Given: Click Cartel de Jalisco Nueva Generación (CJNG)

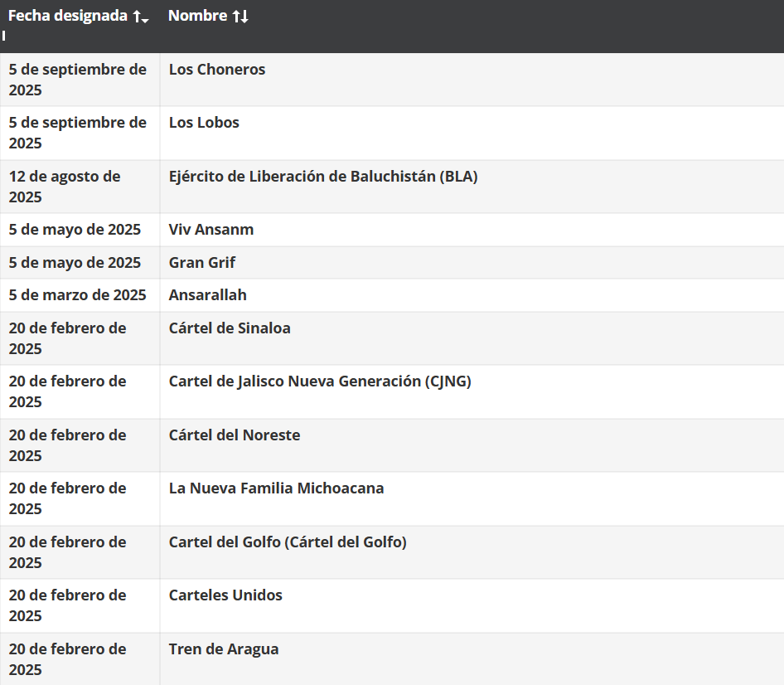Looking at the screenshot, I should coord(320,381).
